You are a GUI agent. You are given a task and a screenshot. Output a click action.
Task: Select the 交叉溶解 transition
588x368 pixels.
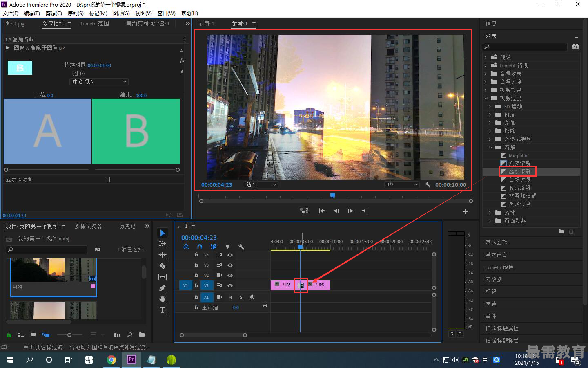pos(519,163)
